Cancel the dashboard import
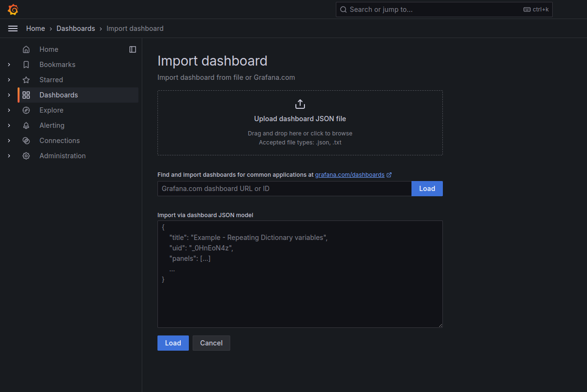587x392 pixels. (x=211, y=343)
